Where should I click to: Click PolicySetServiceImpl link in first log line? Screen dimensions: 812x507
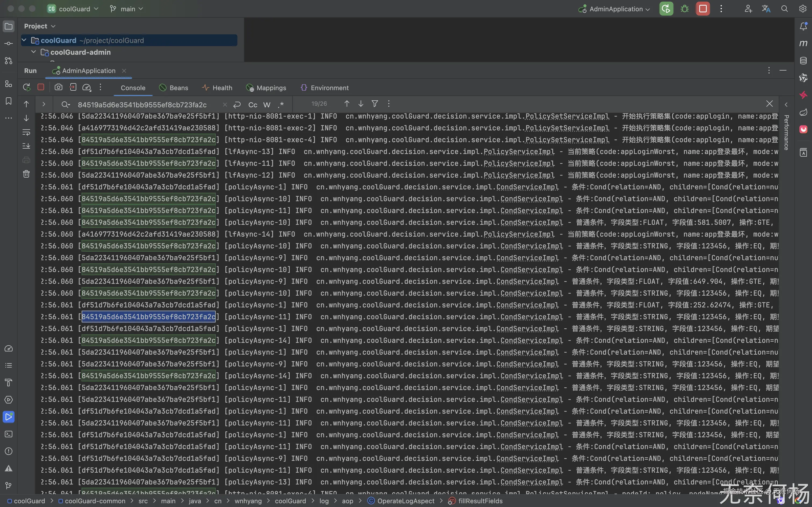tap(567, 116)
